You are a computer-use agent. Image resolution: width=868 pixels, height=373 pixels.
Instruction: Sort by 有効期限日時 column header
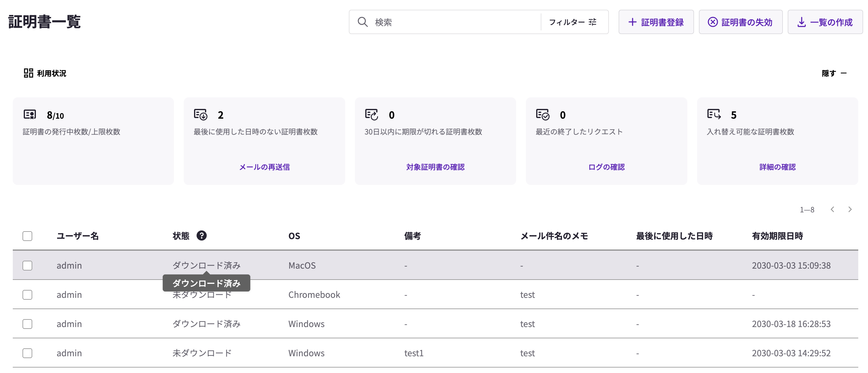777,236
